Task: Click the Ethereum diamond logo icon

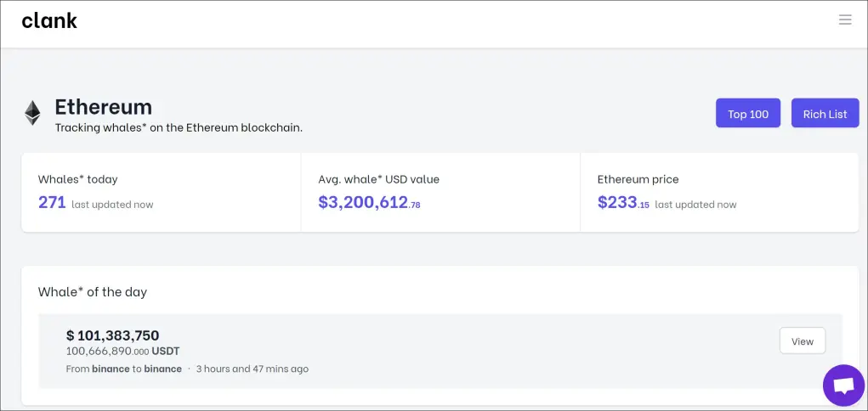Action: 32,113
